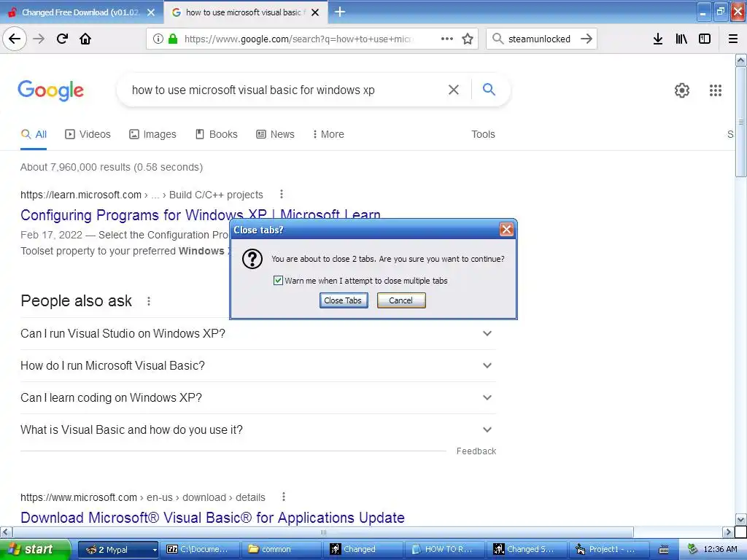Open page actions three-dot menu in address bar

coord(447,39)
